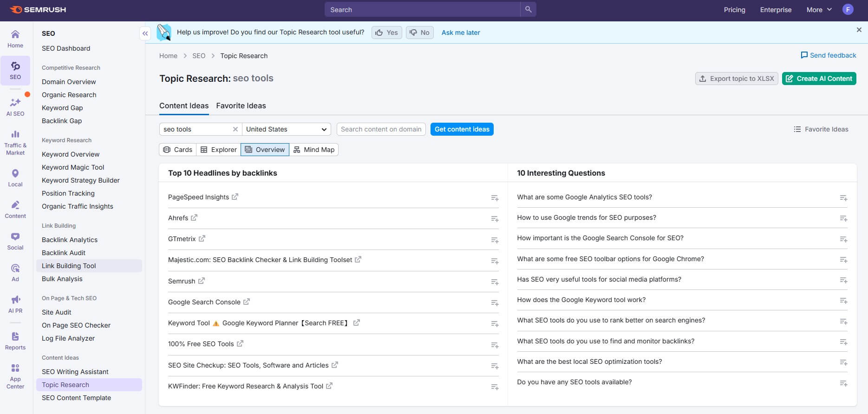The width and height of the screenshot is (868, 414).
Task: Open the Home sidebar icon
Action: click(15, 39)
